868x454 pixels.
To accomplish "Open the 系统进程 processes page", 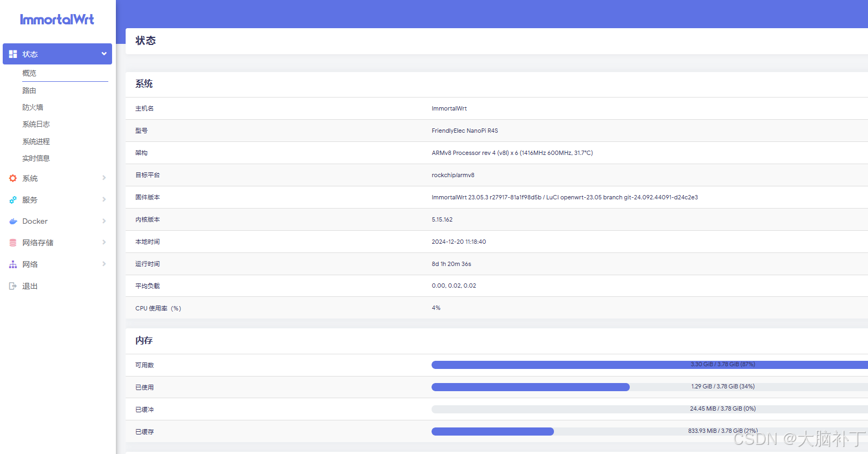I will click(x=36, y=141).
